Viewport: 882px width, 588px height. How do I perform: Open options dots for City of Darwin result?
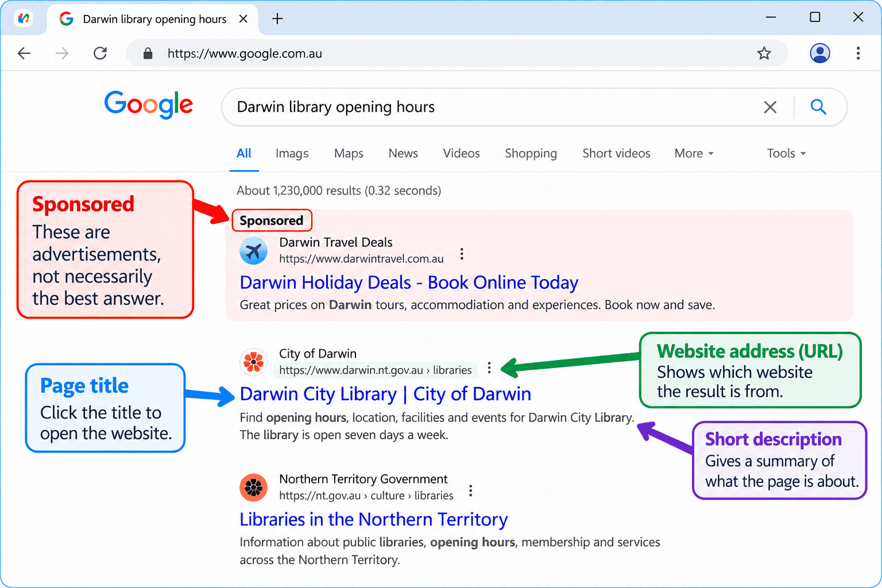point(489,367)
